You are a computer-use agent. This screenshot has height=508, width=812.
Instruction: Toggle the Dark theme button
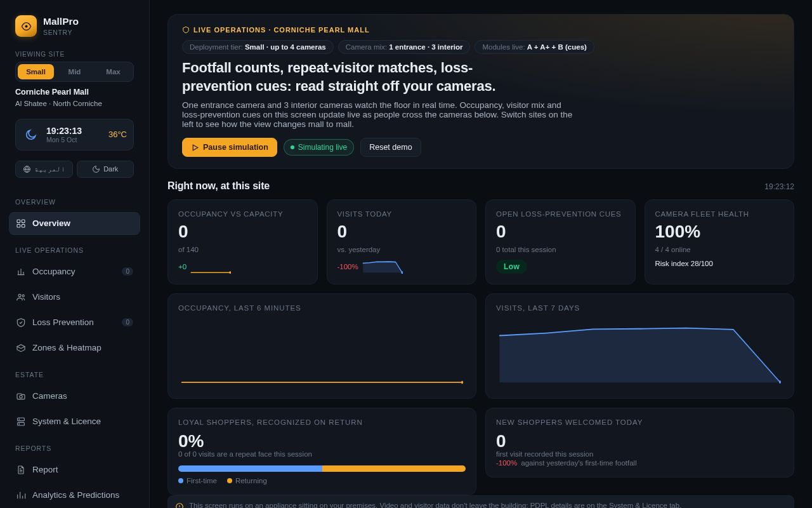(x=105, y=170)
